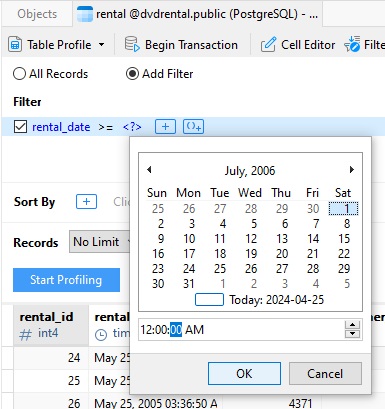Switch to the Objects tab
The image size is (385, 409).
[37, 14]
